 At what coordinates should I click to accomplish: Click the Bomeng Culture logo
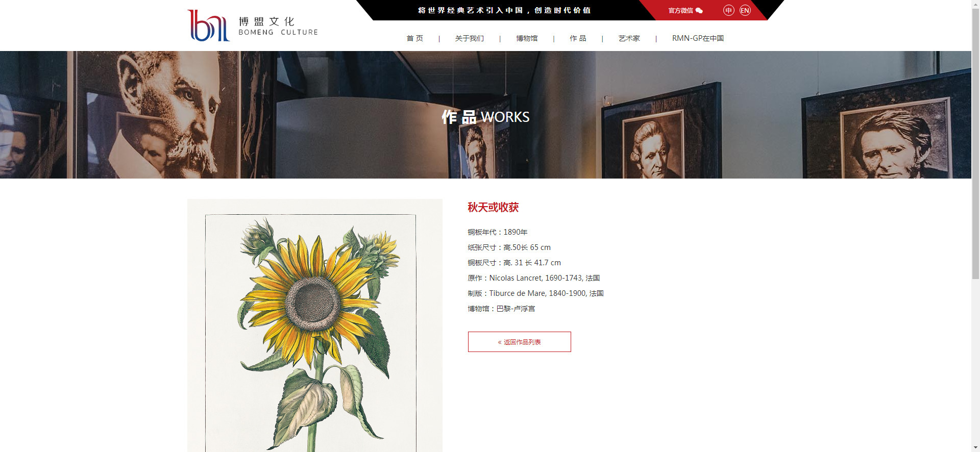253,26
